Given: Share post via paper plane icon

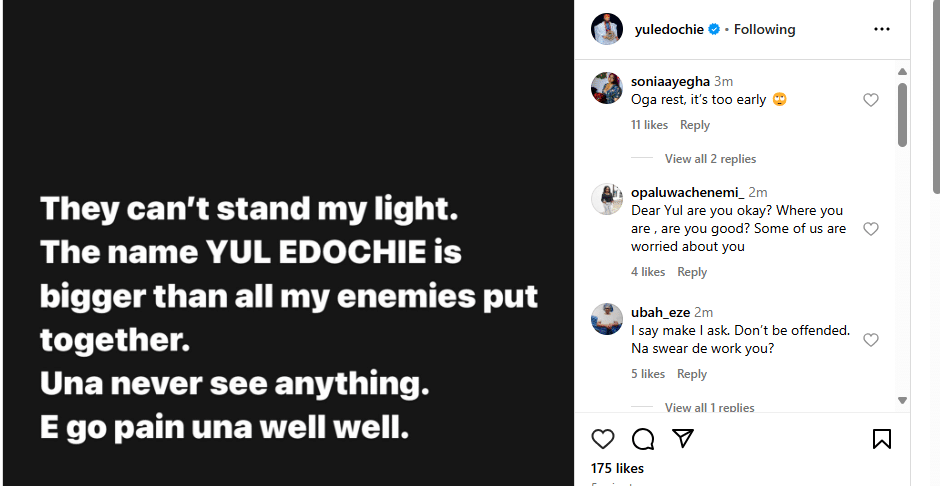Looking at the screenshot, I should 683,439.
